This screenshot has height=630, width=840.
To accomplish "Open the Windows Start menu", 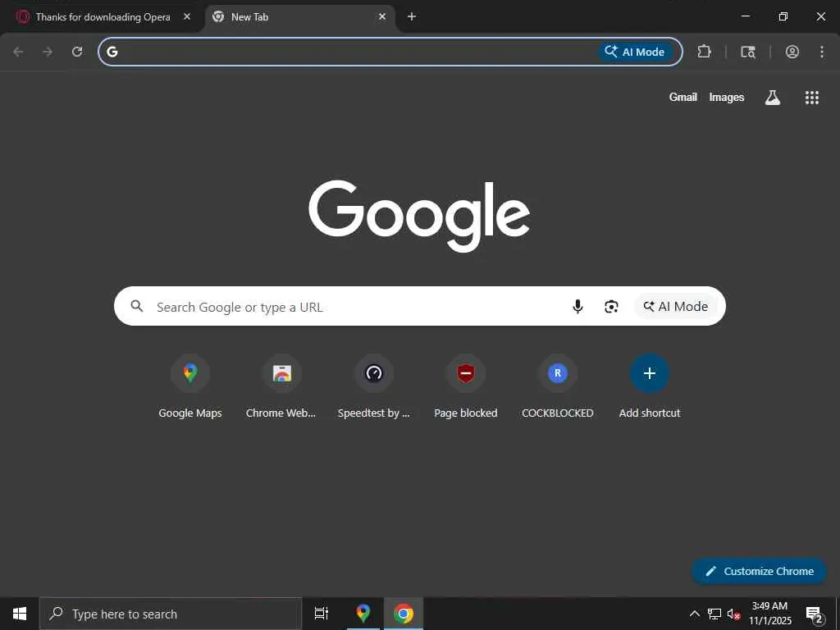I will 20,614.
